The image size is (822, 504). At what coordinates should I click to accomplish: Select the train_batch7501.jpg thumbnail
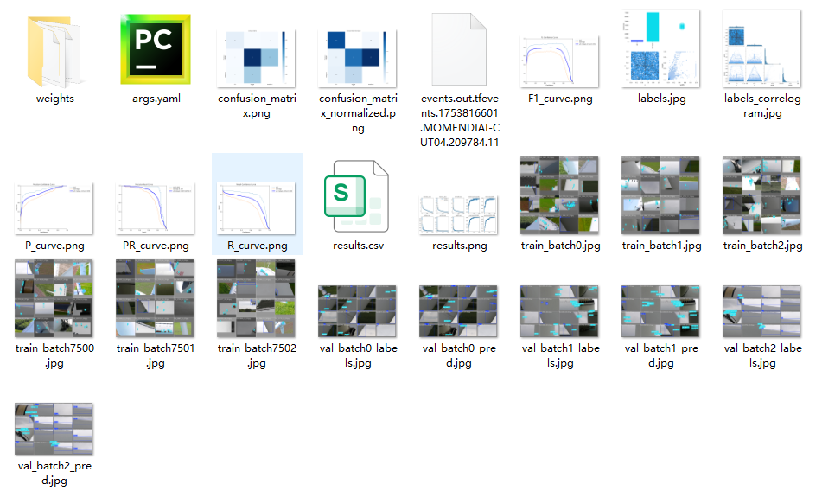[156, 298]
